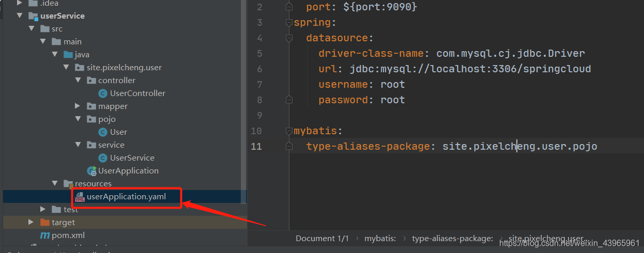
Task: Click the orange target folder icon
Action: pyautogui.click(x=45, y=222)
